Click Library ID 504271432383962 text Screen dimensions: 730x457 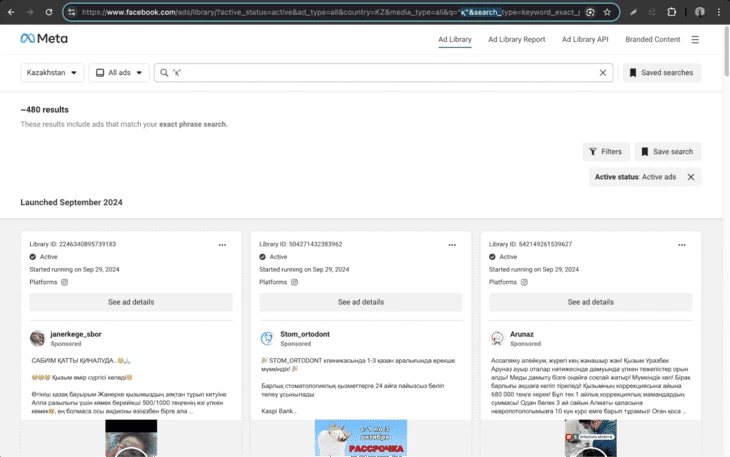301,244
